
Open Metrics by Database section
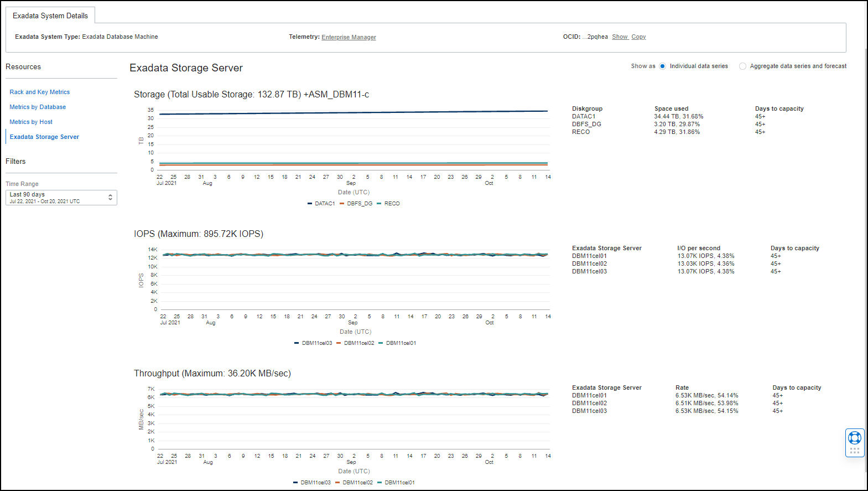pyautogui.click(x=38, y=107)
